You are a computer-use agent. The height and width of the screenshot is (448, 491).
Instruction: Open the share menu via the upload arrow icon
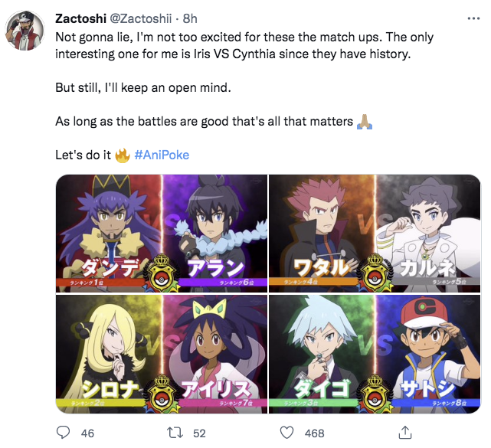click(405, 433)
